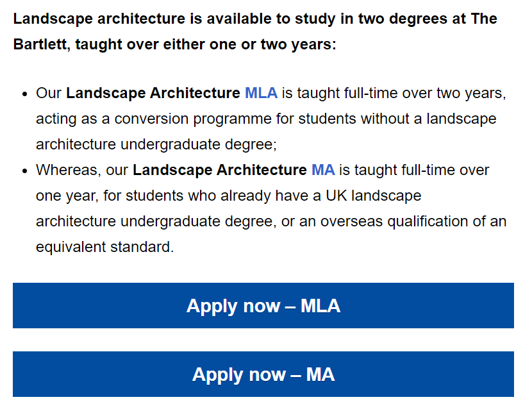Click the word 'Whereas' in second bullet
Screen dimensions: 532x411
point(67,170)
